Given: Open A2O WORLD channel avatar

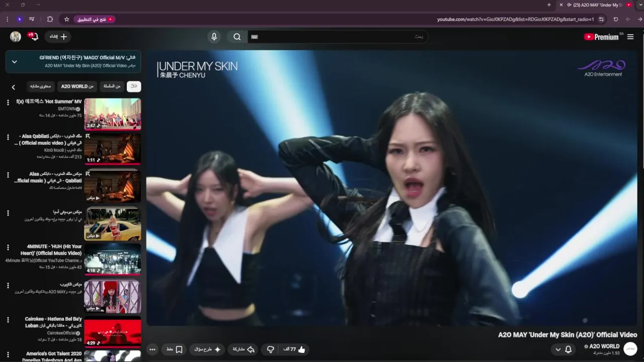Looking at the screenshot, I should [x=630, y=348].
